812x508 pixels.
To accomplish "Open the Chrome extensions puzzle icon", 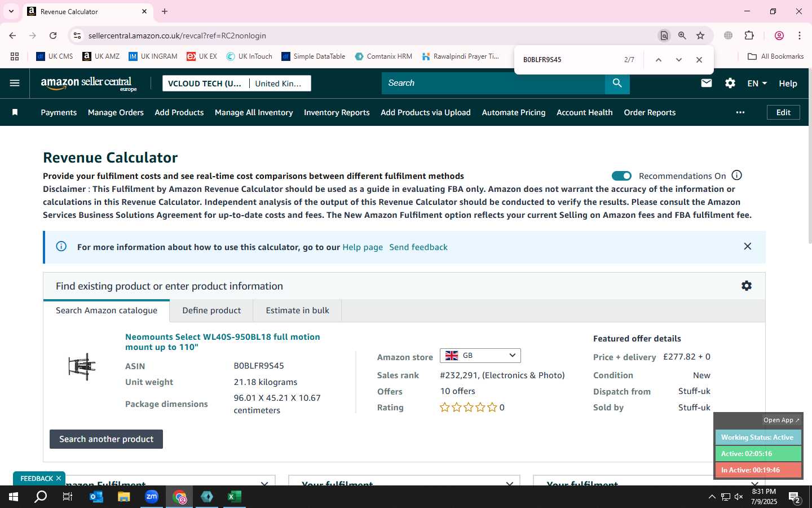I will coord(749,36).
